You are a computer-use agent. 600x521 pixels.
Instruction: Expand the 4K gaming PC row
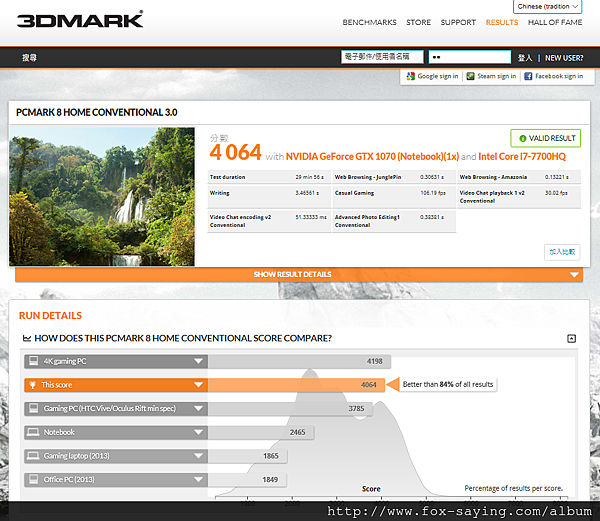pos(198,361)
